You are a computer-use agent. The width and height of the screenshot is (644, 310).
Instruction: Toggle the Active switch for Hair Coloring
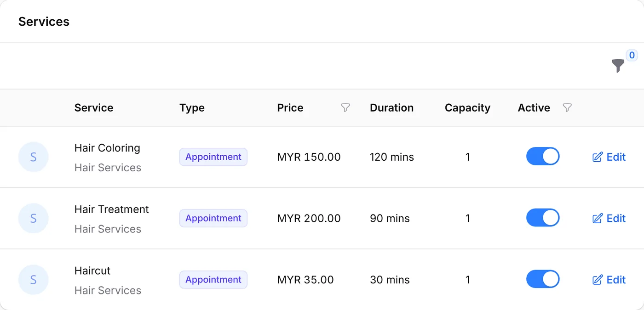543,157
